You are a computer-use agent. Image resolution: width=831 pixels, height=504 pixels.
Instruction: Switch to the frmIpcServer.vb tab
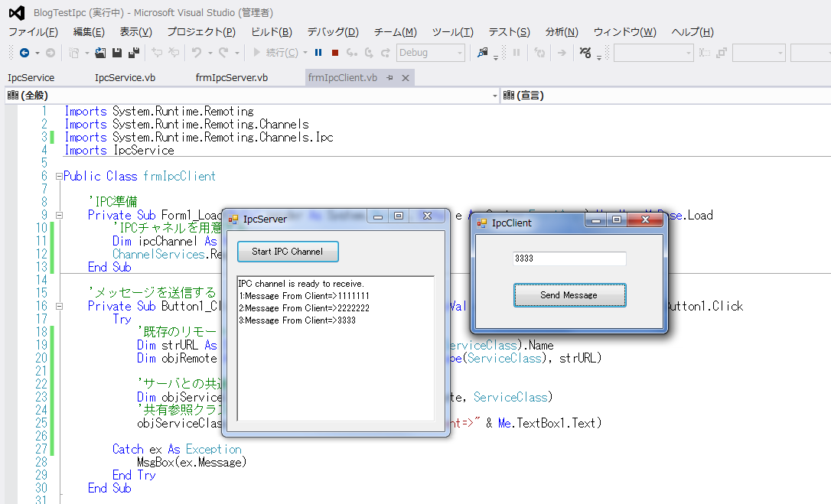pyautogui.click(x=232, y=78)
